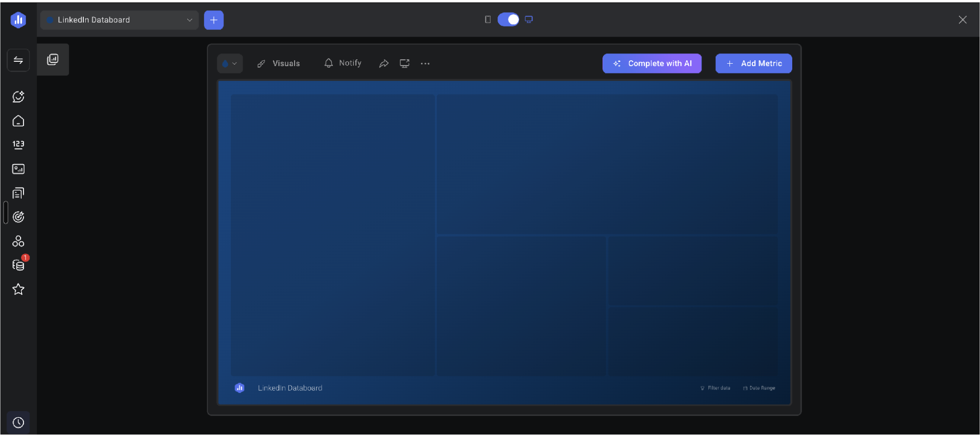Click the Date Range control in footer
980x435 pixels.
[x=759, y=388]
